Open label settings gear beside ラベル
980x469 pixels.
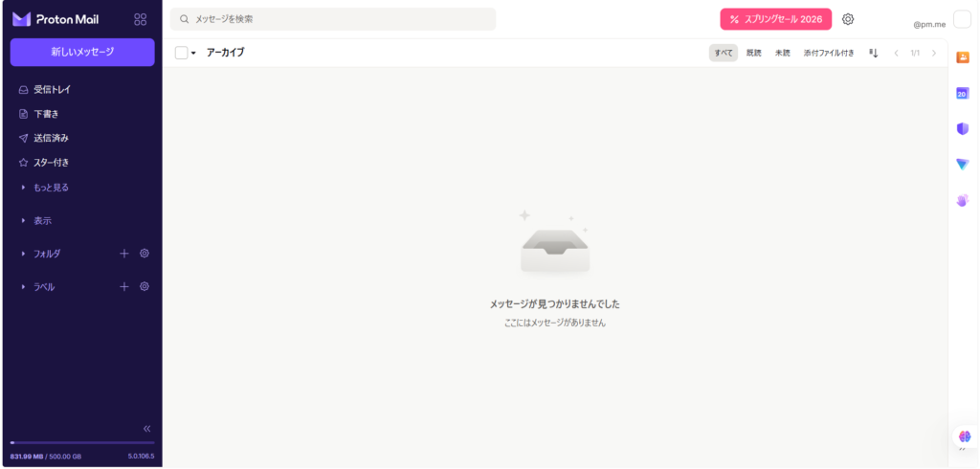(x=145, y=286)
